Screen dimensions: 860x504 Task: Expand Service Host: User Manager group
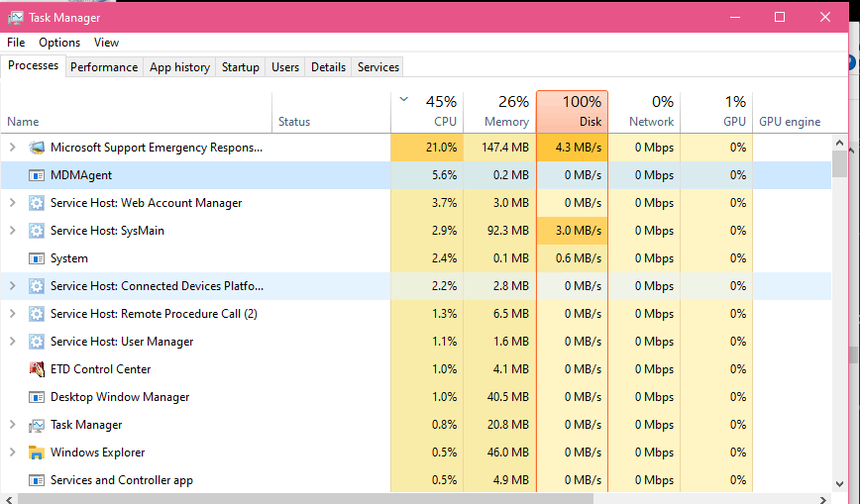(x=13, y=342)
